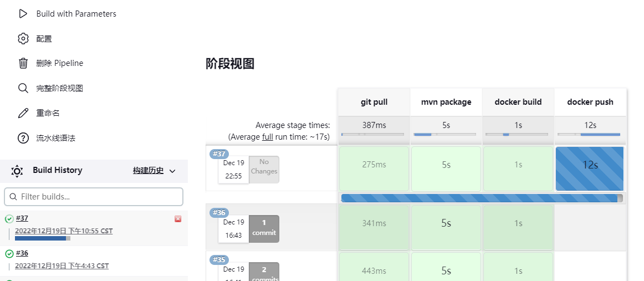
Task: Click the Build with Parameters play icon
Action: [23, 14]
